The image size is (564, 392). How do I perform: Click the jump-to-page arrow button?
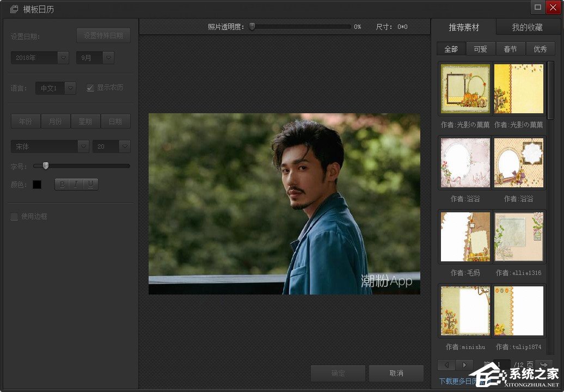tap(543, 365)
